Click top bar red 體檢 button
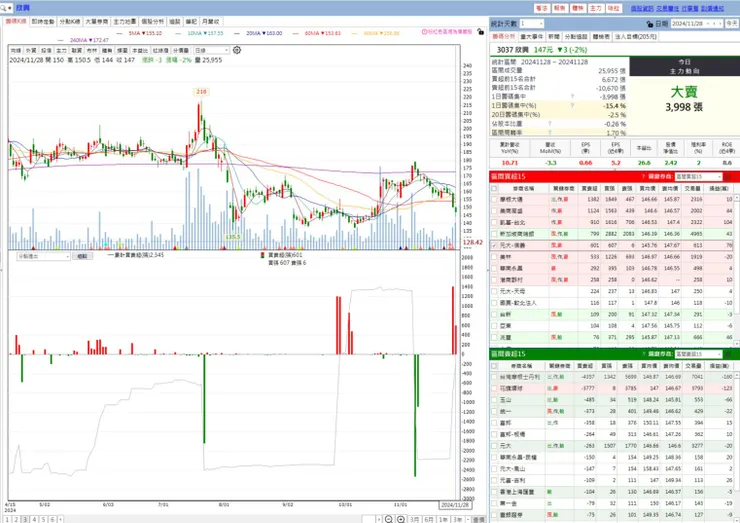 pos(578,8)
